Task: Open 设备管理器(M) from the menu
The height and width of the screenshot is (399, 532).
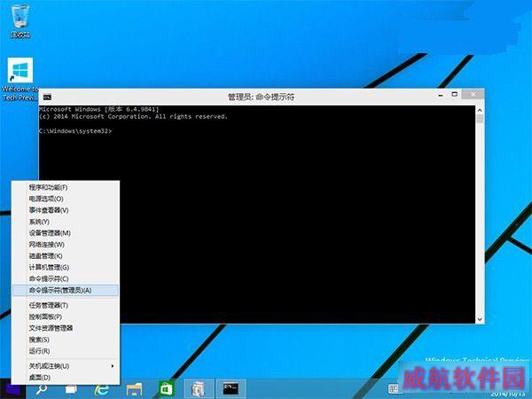Action: (66, 233)
